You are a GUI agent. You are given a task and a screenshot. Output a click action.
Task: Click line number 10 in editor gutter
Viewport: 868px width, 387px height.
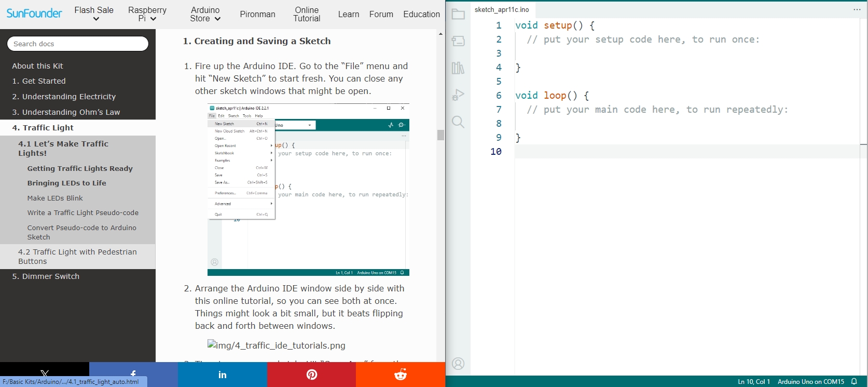pos(496,152)
